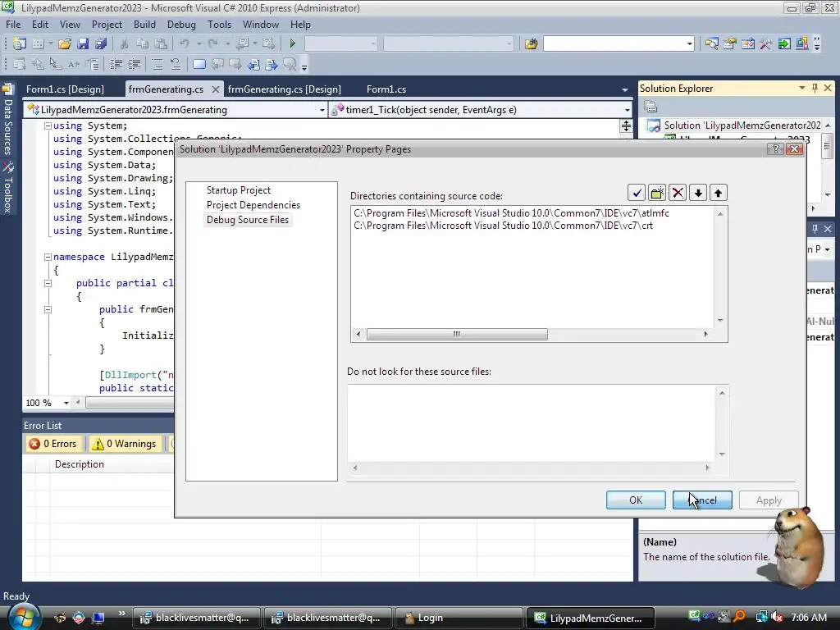The width and height of the screenshot is (840, 630).
Task: Collapse the public partial class block
Action: click(x=48, y=283)
